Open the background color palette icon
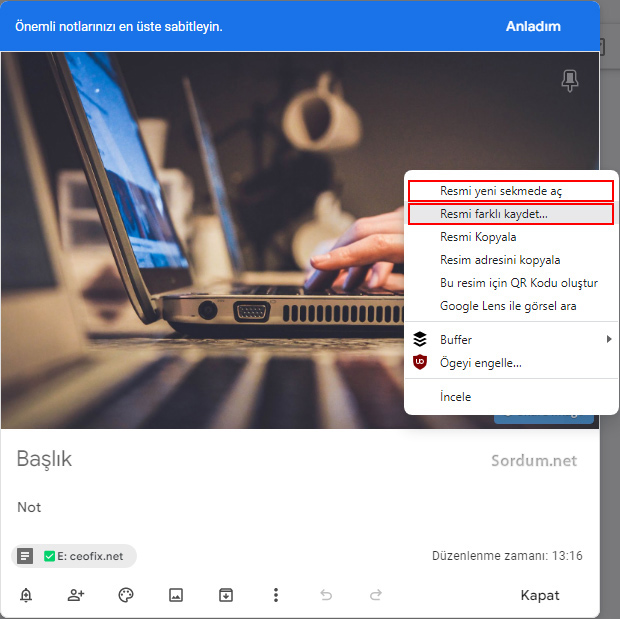The image size is (620, 619). (126, 595)
